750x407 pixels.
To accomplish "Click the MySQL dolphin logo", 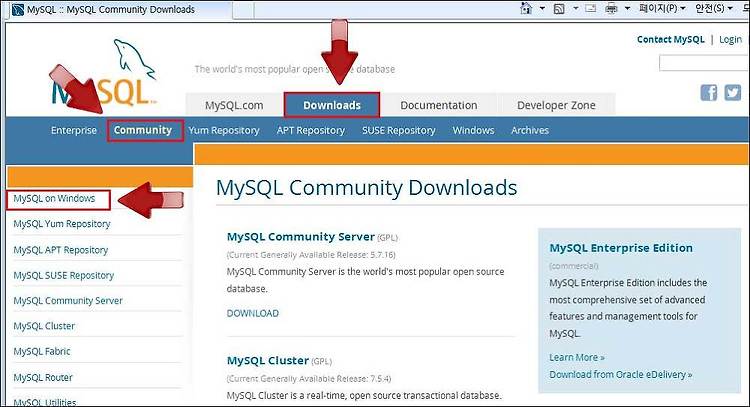I will (105, 74).
